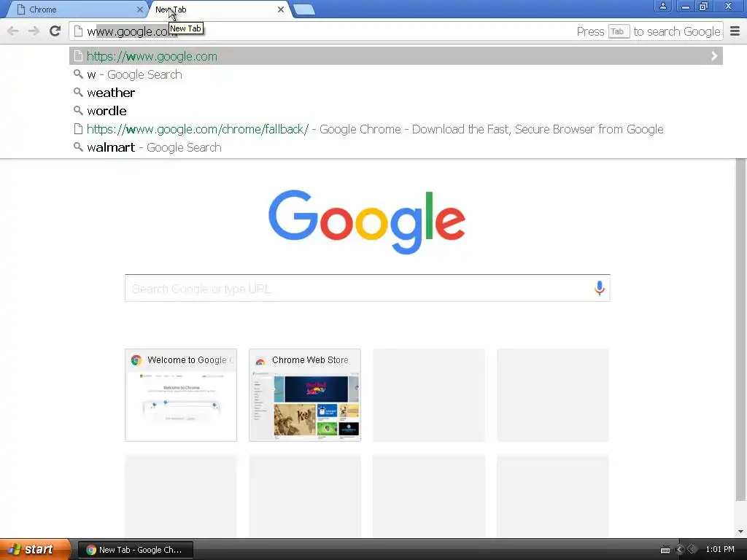The height and width of the screenshot is (560, 747).
Task: Open the Windows Start menu
Action: tap(36, 550)
